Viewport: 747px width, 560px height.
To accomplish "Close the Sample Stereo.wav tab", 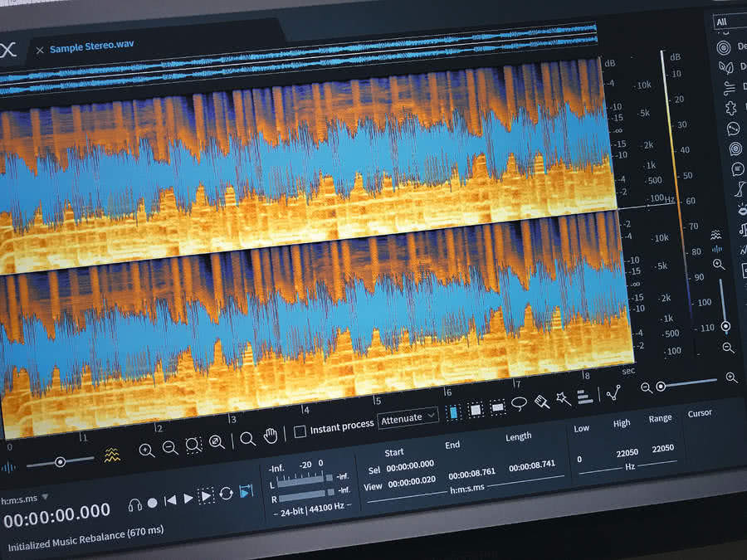I will point(40,50).
